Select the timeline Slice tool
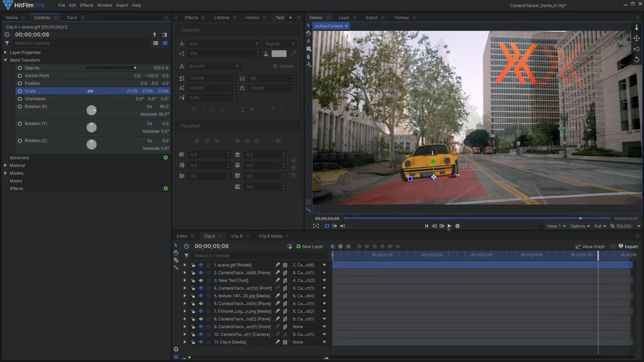This screenshot has height=362, width=644. point(176,260)
